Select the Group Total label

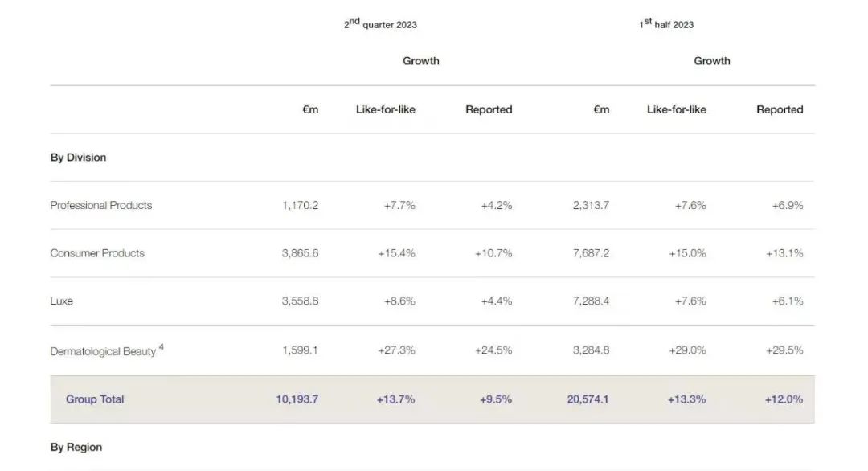95,399
